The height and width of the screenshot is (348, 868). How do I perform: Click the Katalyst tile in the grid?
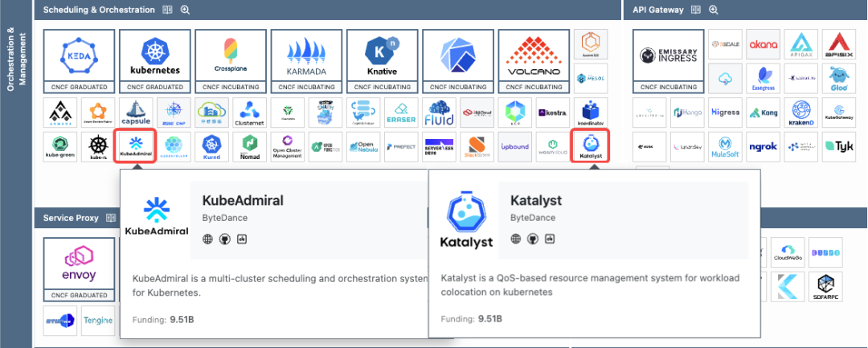590,146
